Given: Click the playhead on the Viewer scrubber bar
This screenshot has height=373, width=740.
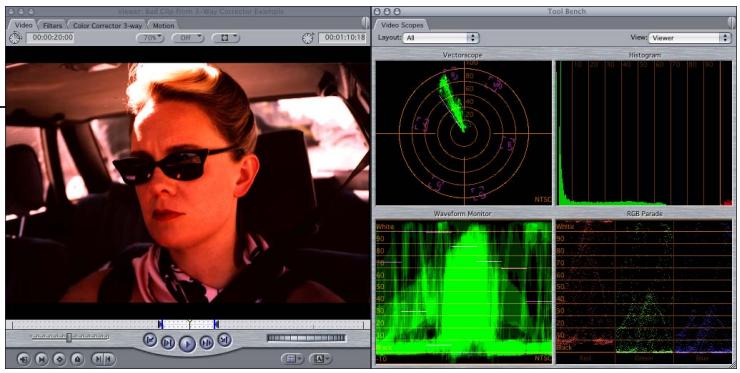Looking at the screenshot, I should (189, 324).
